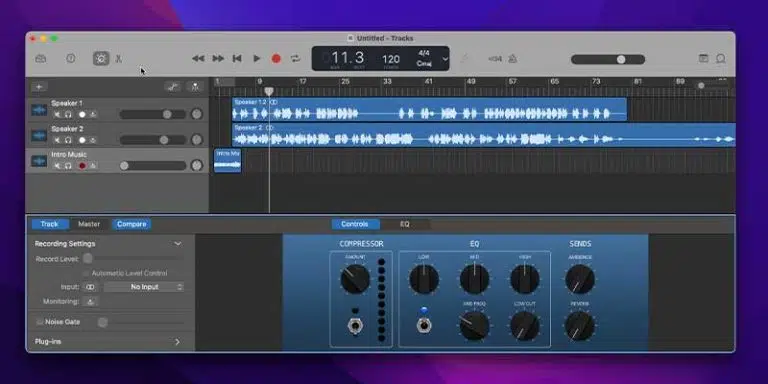
Task: Switch to the Master tab
Action: click(89, 224)
